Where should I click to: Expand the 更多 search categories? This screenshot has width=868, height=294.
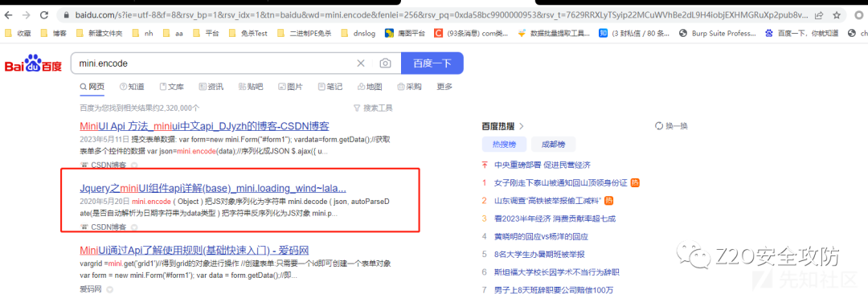(444, 87)
